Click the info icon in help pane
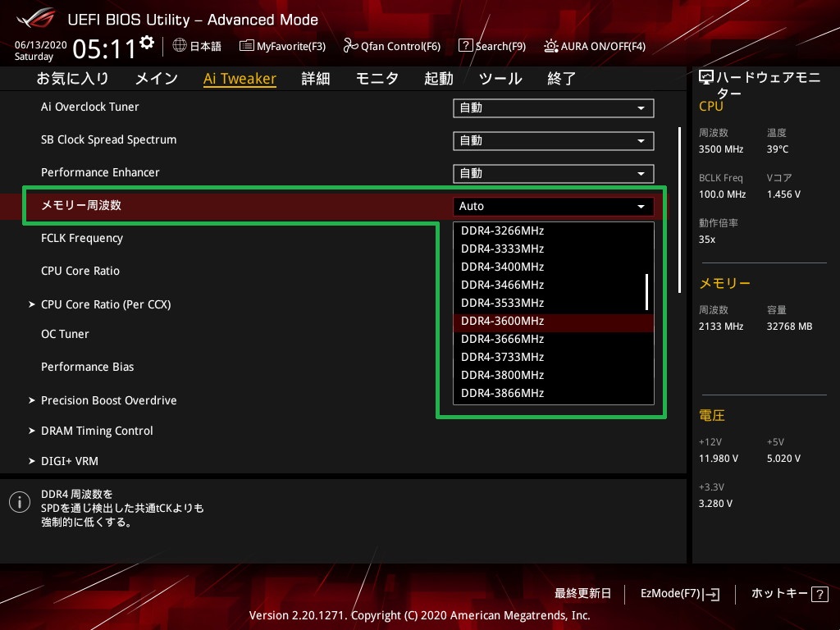Screen dimensions: 840x630 pos(20,502)
